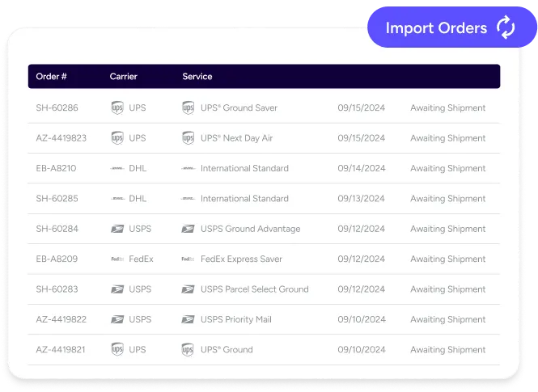The width and height of the screenshot is (538, 392).
Task: Click Awaiting Shipment status for AZ-4419822
Action: point(447,319)
